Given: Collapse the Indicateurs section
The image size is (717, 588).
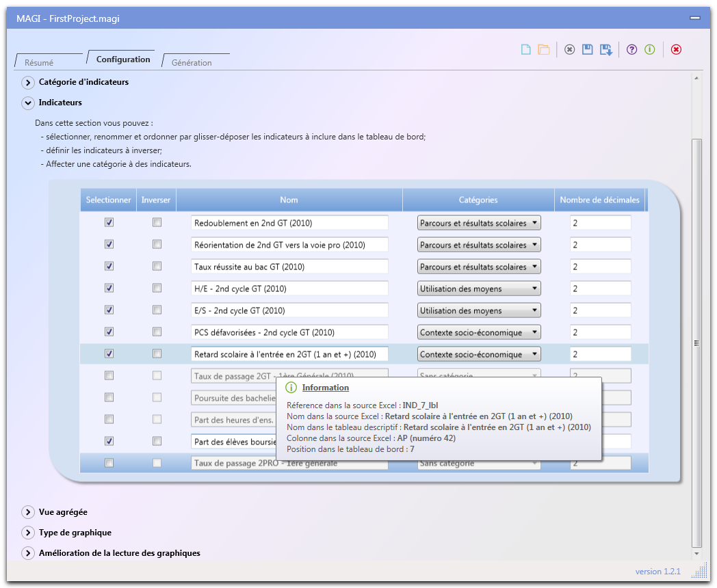Looking at the screenshot, I should tap(28, 103).
